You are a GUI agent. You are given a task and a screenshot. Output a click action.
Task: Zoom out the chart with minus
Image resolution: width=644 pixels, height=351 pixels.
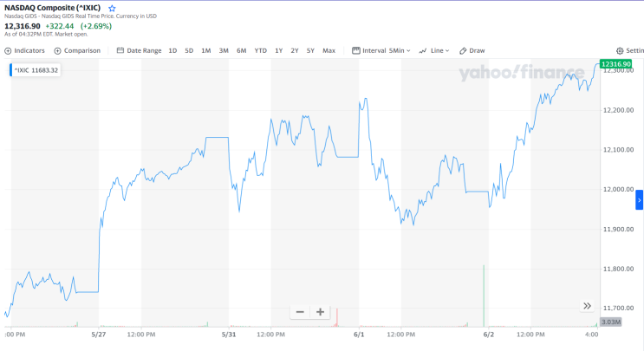(300, 312)
